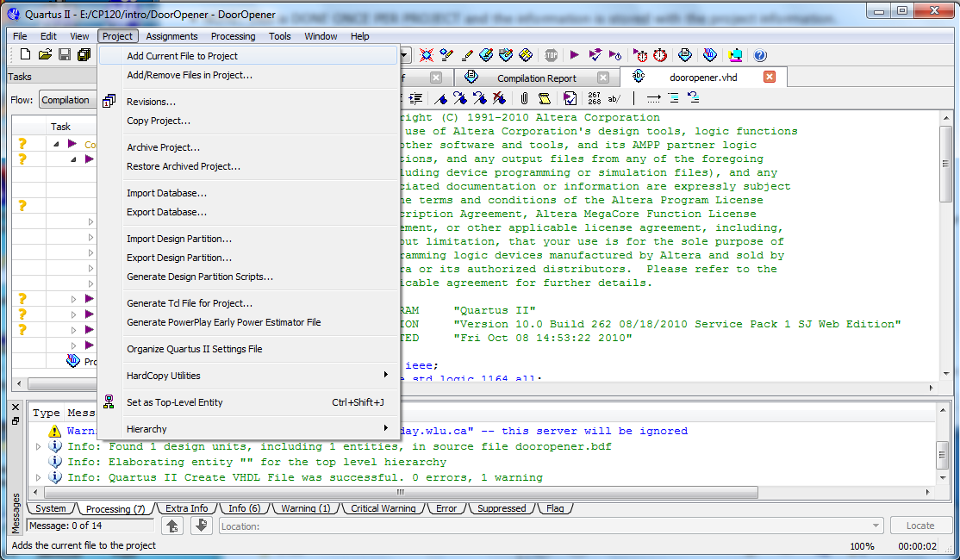Insert template using the yellow scroll icon
The image size is (960, 560).
[x=545, y=98]
